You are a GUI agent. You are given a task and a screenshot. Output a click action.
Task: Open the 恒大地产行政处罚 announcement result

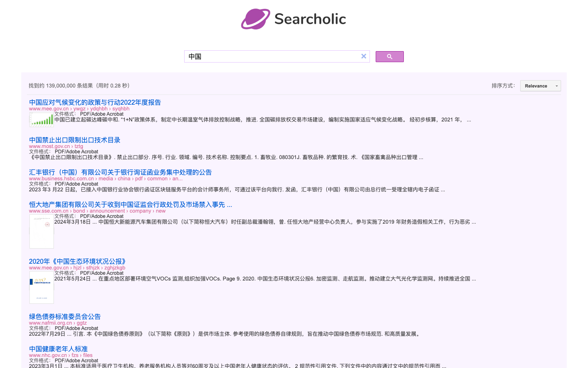(x=130, y=204)
